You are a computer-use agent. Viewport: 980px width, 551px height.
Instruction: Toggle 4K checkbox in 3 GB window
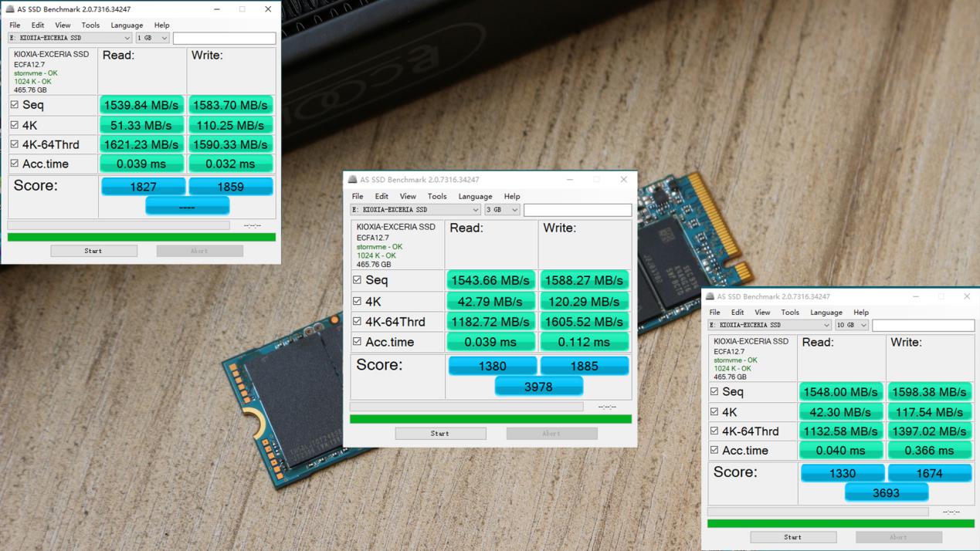pos(357,301)
